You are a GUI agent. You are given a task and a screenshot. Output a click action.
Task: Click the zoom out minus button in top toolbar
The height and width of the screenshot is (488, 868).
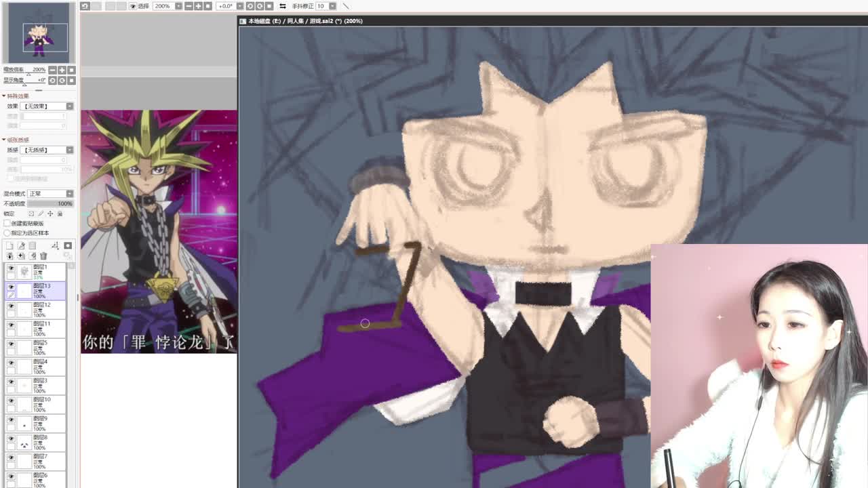tap(189, 6)
